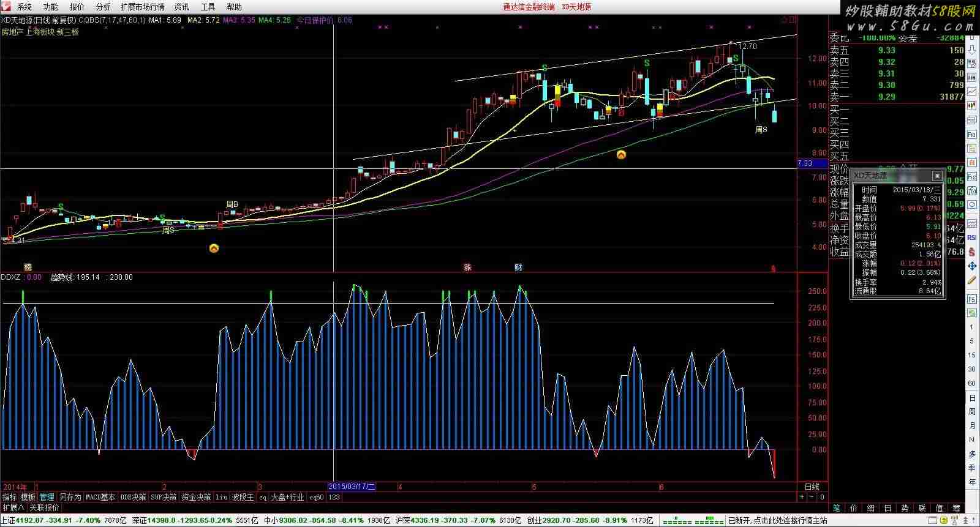Open the 帮助 menu
This screenshot has width=980, height=527.
[x=234, y=7]
